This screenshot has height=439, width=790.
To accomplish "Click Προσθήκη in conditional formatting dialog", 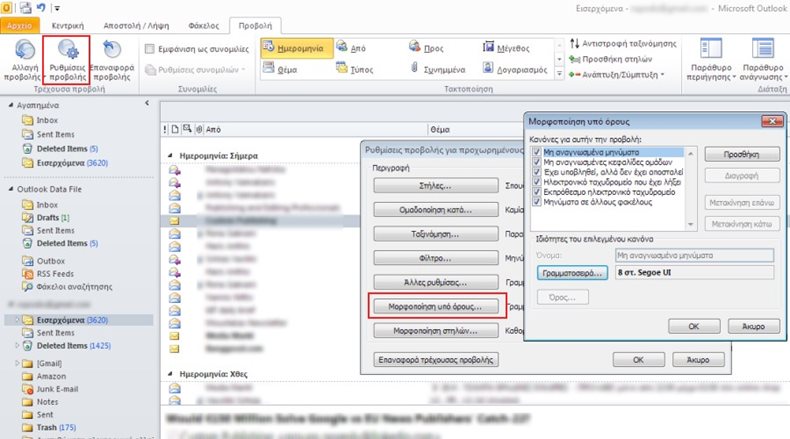I will pyautogui.click(x=742, y=154).
